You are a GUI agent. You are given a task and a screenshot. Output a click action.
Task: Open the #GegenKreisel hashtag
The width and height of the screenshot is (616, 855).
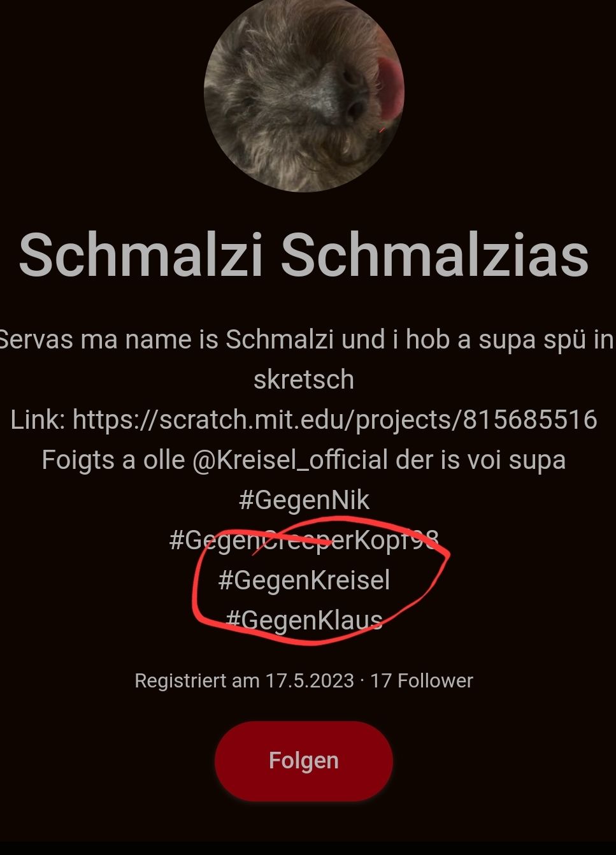pos(304,580)
